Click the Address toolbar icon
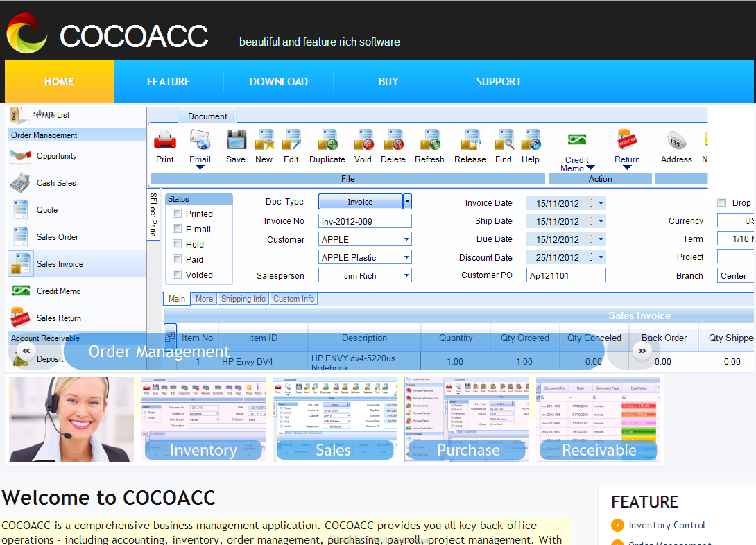This screenshot has width=756, height=545. coord(676,140)
